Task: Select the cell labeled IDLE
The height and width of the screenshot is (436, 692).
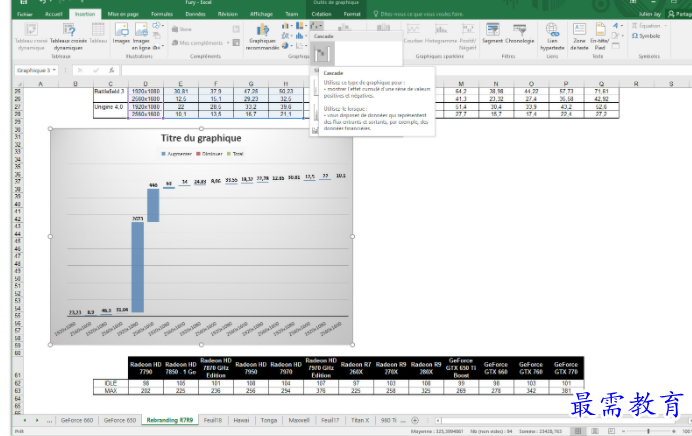Action: coord(111,383)
